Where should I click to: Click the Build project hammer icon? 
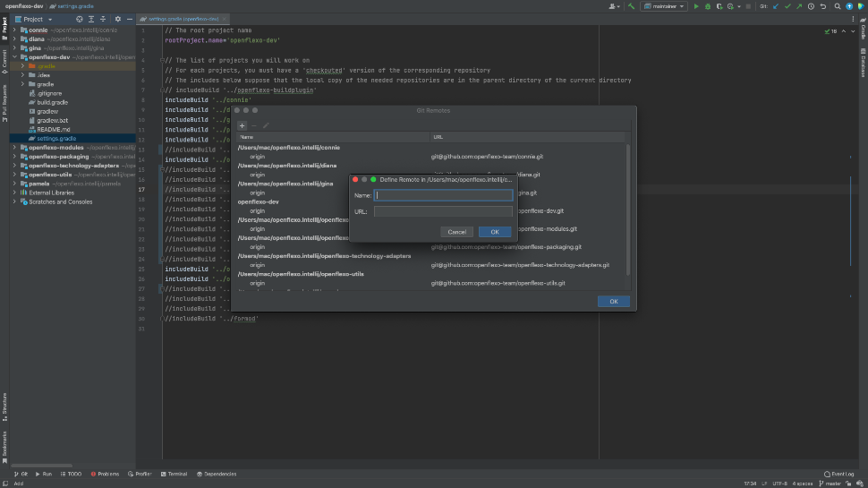(631, 6)
